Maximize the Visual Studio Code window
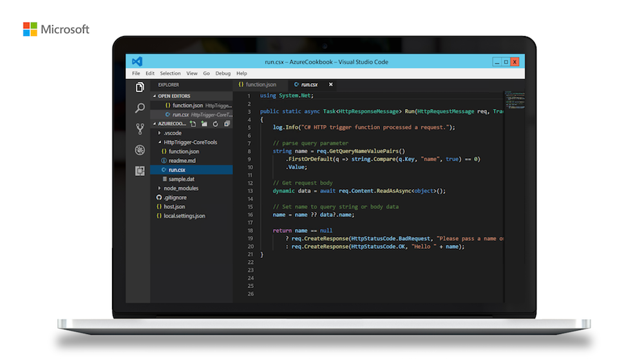This screenshot has height=361, width=644. pos(506,62)
